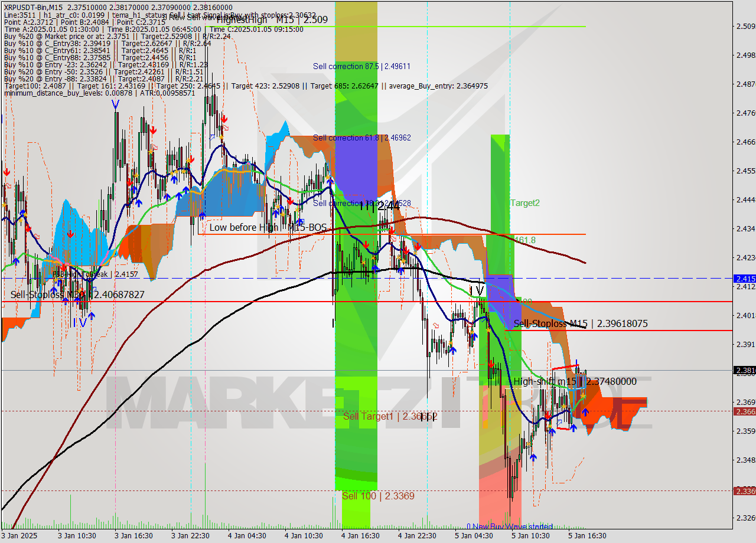This screenshot has width=756, height=543.
Task: Select the 'Sell correction 38.2' label
Action: click(361, 203)
